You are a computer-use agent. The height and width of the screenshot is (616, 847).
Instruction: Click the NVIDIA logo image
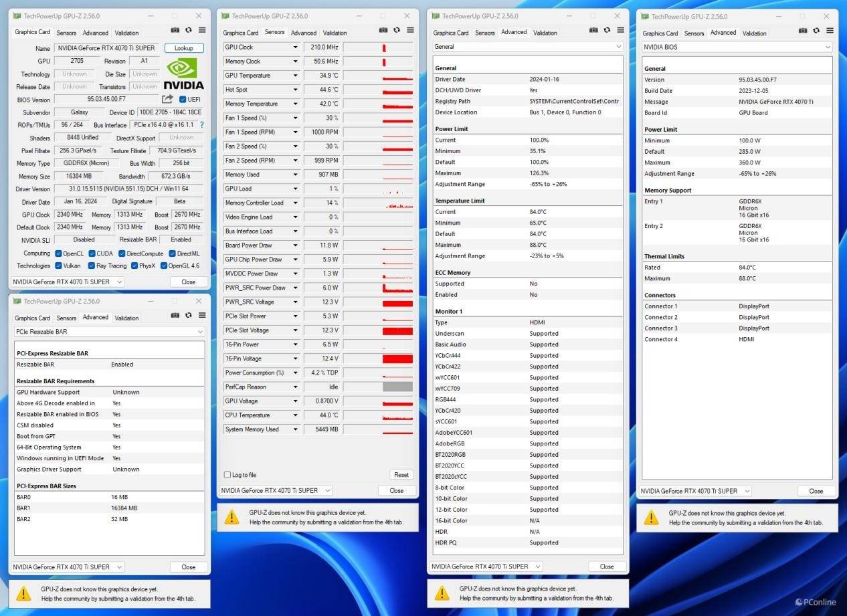184,74
